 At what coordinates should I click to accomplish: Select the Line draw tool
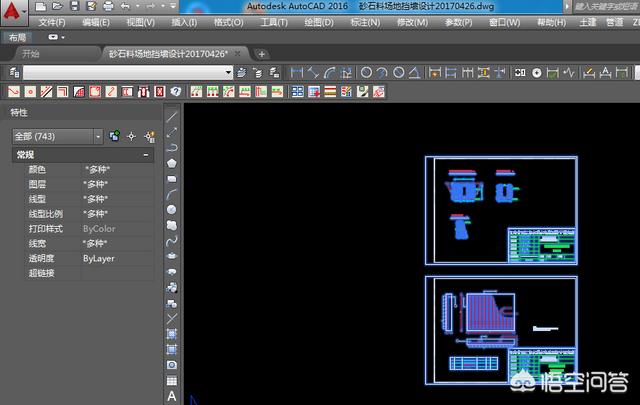(172, 116)
